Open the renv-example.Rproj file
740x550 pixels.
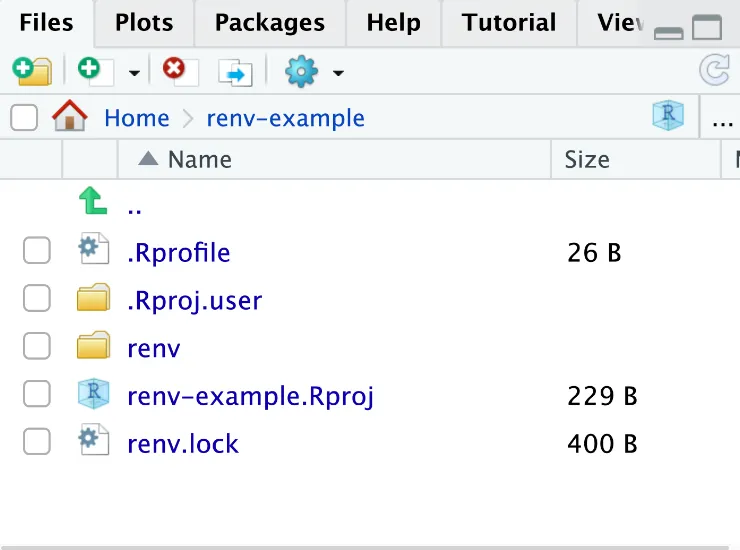250,396
